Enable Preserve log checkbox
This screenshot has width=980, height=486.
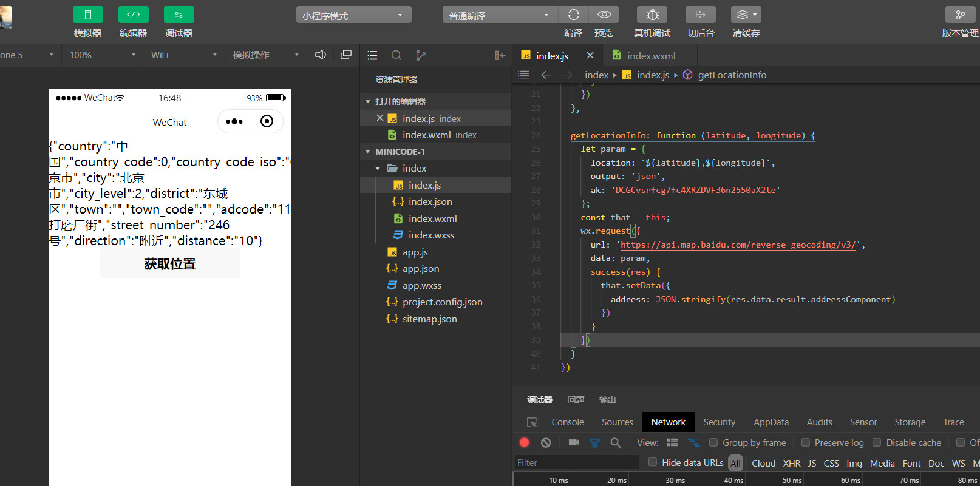pos(806,442)
